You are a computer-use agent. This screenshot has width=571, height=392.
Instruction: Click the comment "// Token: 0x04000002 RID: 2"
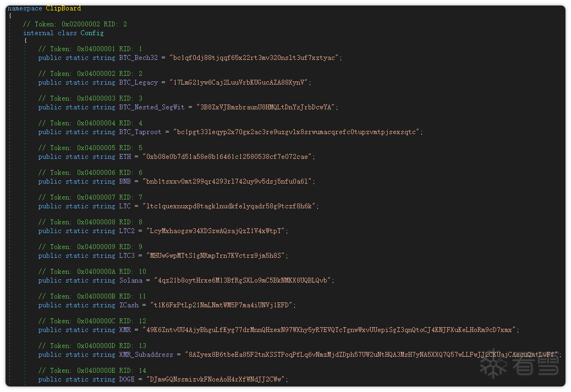(90, 74)
